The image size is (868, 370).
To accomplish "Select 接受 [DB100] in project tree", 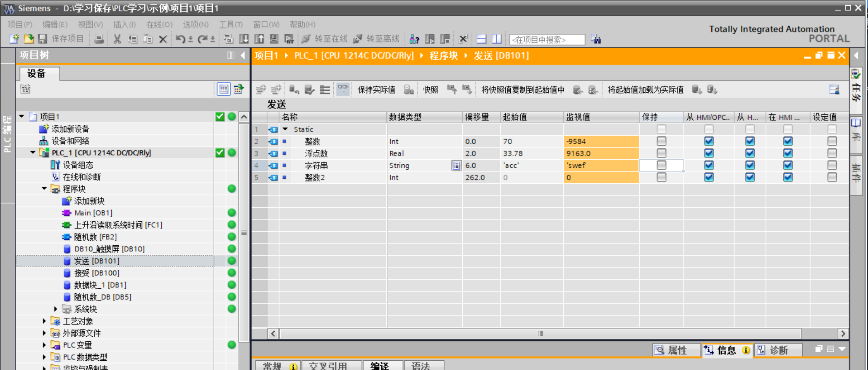I will [96, 273].
